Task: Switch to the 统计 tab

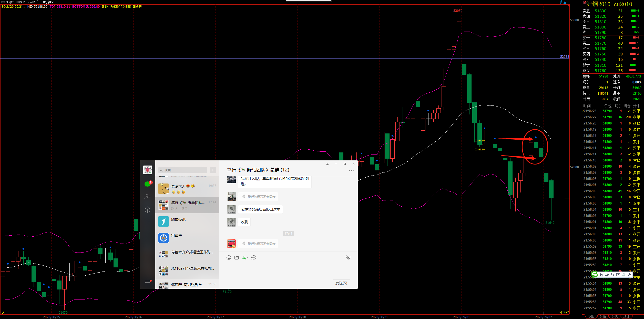Action: [626, 316]
